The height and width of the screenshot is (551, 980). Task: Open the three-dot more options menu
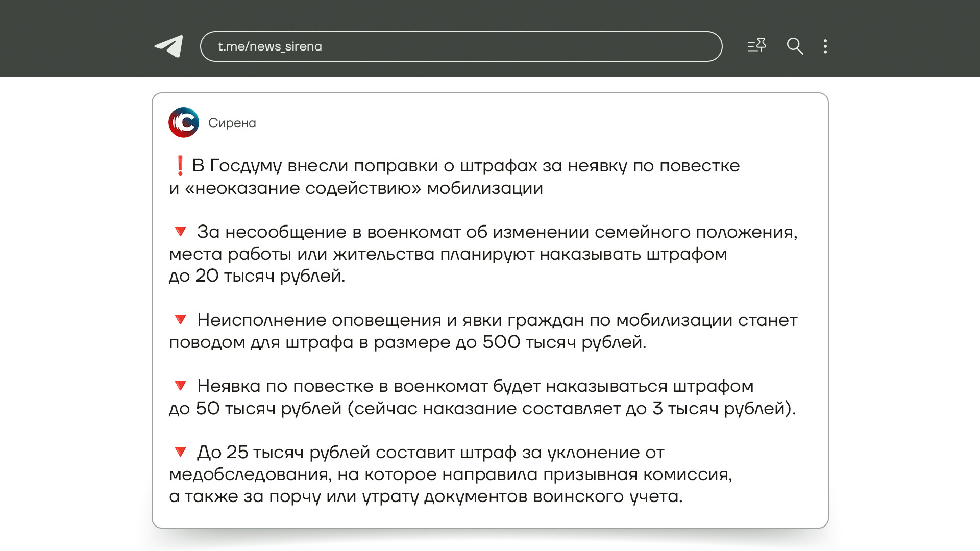[825, 46]
